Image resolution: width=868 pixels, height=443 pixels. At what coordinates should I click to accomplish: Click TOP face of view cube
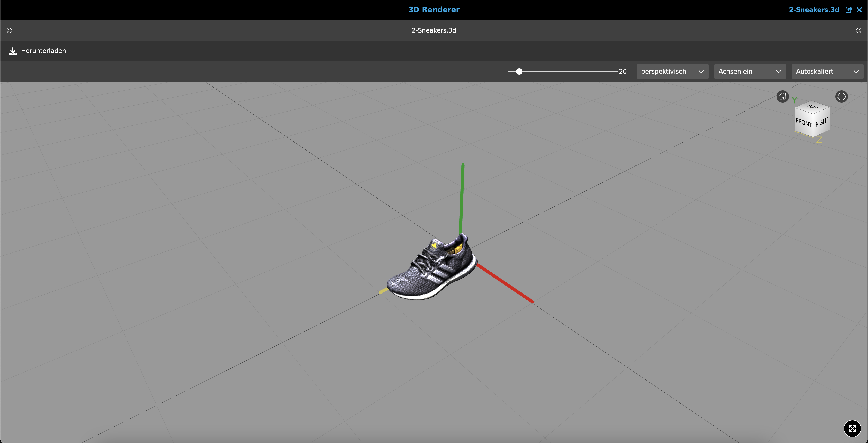(812, 107)
